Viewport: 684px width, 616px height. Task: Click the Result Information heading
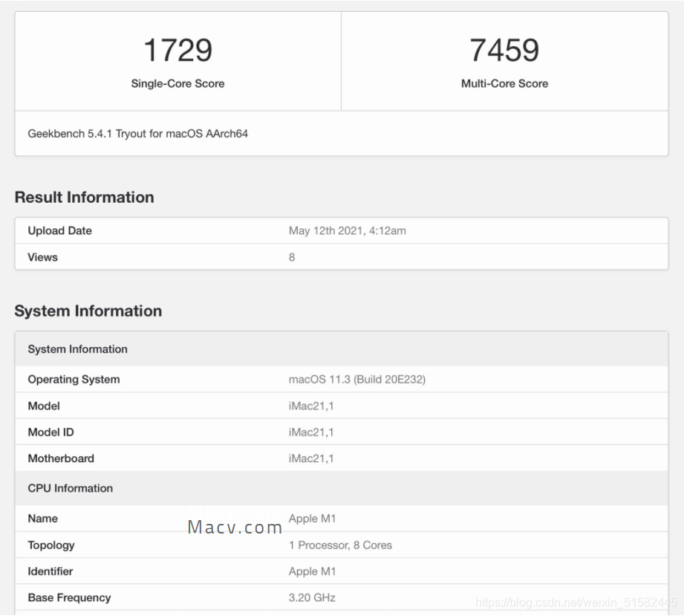[x=84, y=198]
